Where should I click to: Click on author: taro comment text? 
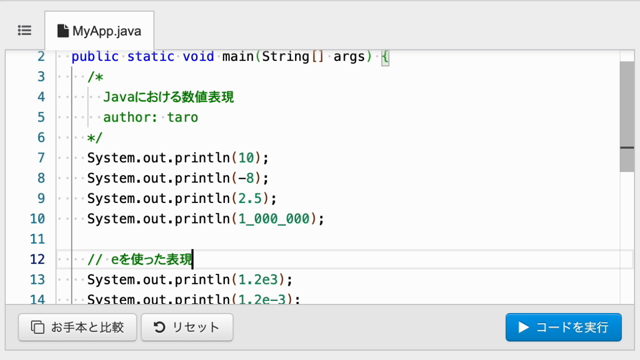(150, 118)
